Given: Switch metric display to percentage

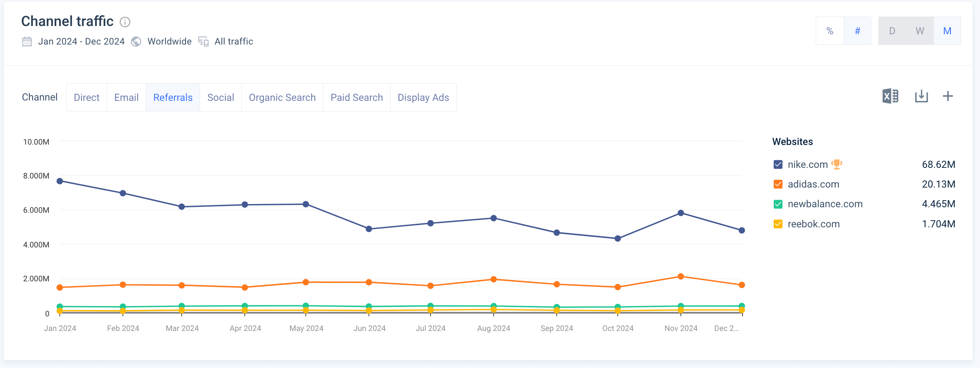Looking at the screenshot, I should [830, 30].
